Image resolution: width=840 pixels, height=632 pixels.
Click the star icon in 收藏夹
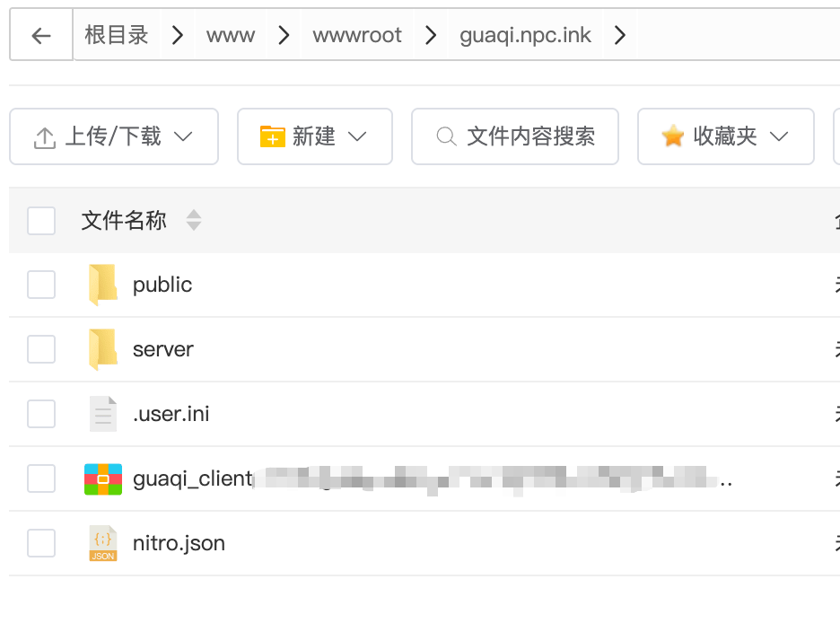pos(673,136)
